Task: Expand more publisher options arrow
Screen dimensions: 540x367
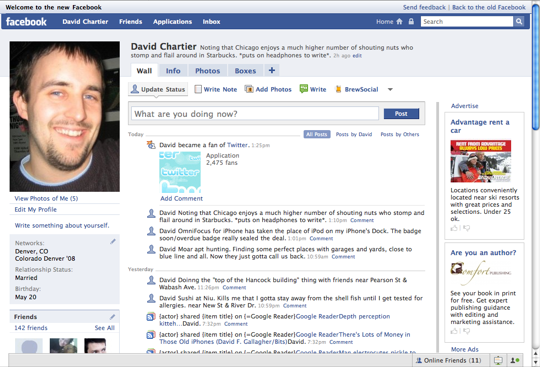Action: coord(390,90)
